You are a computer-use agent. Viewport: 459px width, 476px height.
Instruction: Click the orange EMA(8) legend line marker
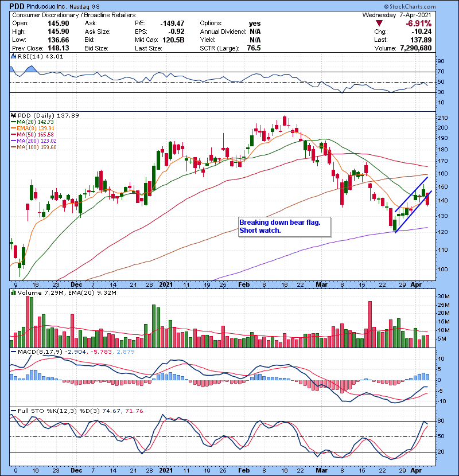tap(14, 128)
